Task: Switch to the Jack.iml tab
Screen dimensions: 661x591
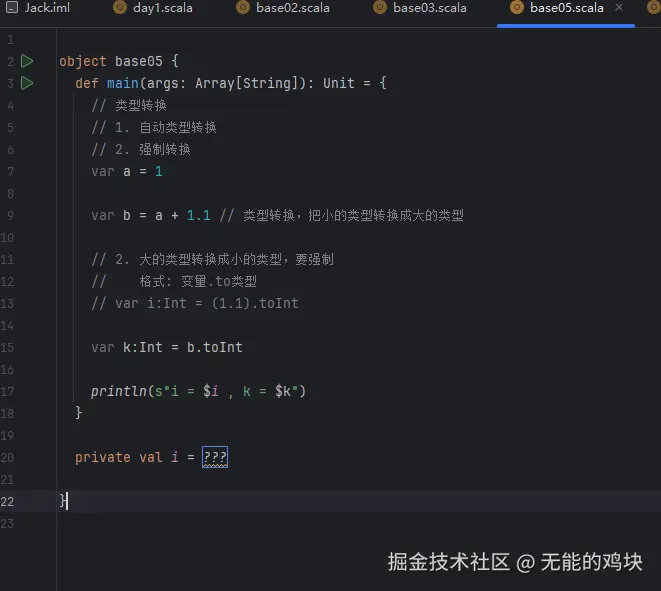Action: click(38, 8)
